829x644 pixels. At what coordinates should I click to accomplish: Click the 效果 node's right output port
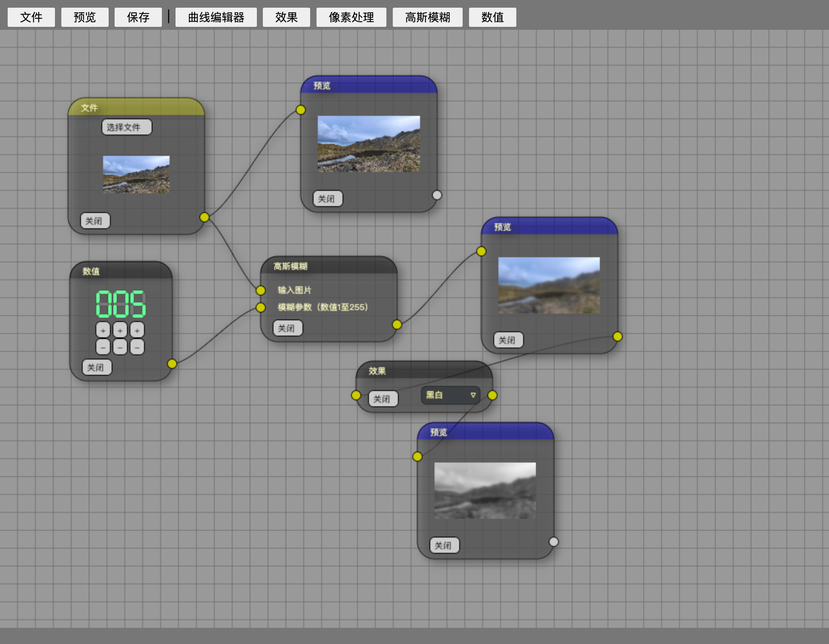[492, 395]
